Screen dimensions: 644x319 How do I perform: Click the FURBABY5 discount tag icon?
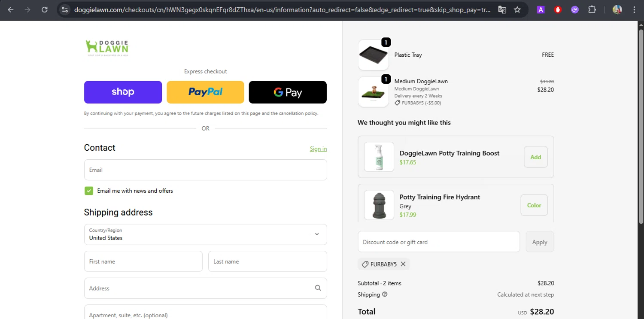tap(365, 264)
